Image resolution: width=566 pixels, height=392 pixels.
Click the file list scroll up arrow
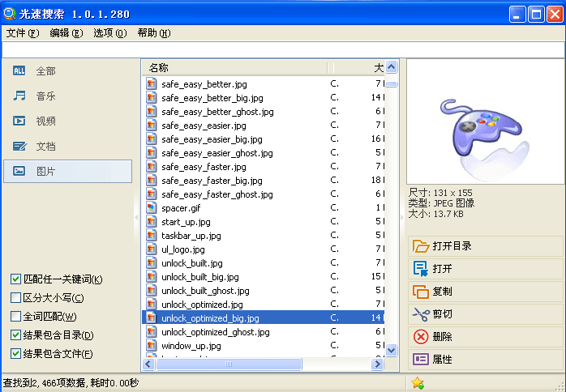(392, 67)
